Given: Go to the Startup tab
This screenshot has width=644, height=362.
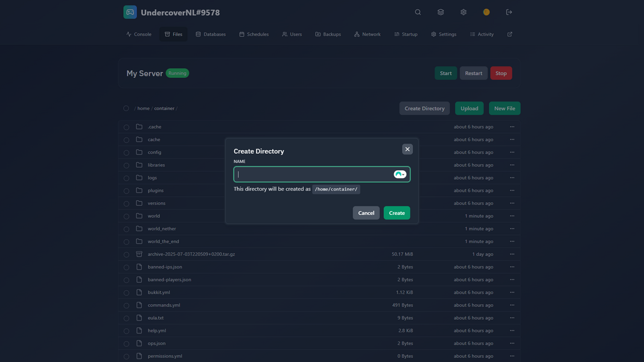Looking at the screenshot, I should pyautogui.click(x=406, y=34).
